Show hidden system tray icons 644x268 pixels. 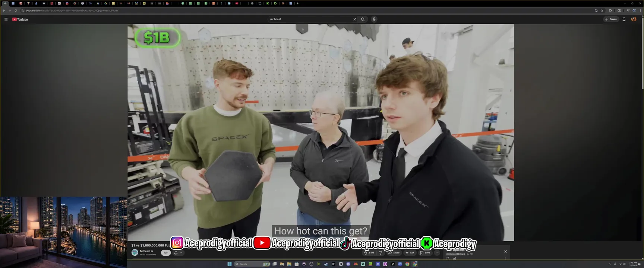click(610, 264)
